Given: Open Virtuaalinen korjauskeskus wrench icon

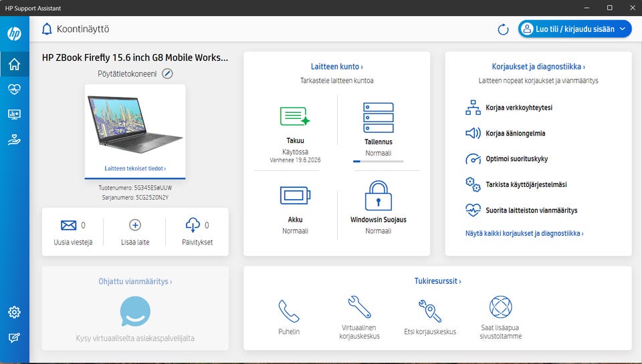Looking at the screenshot, I should click(x=360, y=307).
